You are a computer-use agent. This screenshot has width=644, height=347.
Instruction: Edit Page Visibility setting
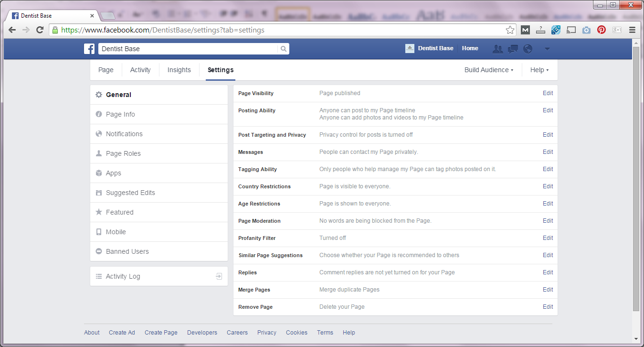(548, 93)
